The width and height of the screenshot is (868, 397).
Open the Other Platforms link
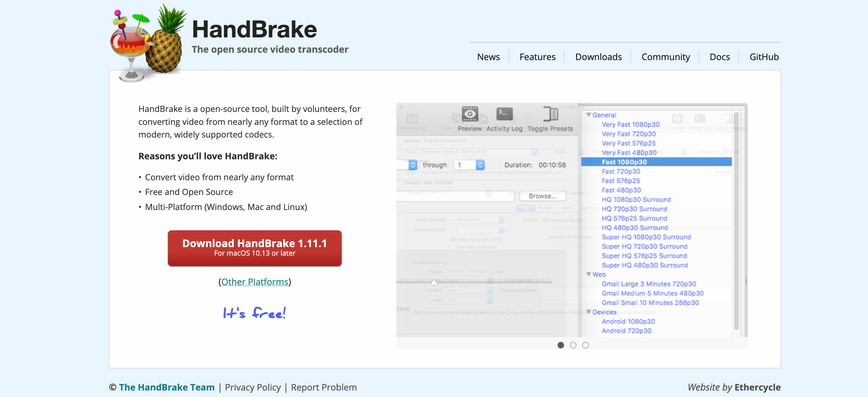[255, 282]
